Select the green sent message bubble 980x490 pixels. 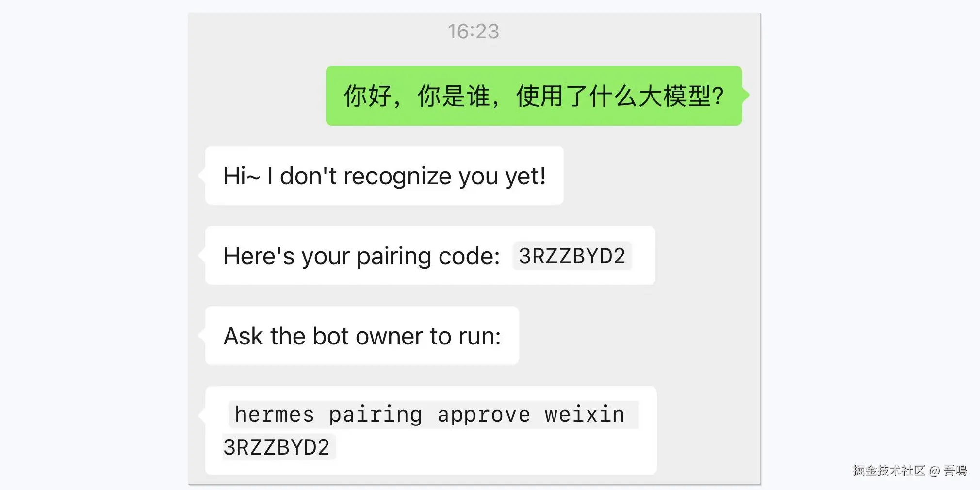[x=534, y=96]
